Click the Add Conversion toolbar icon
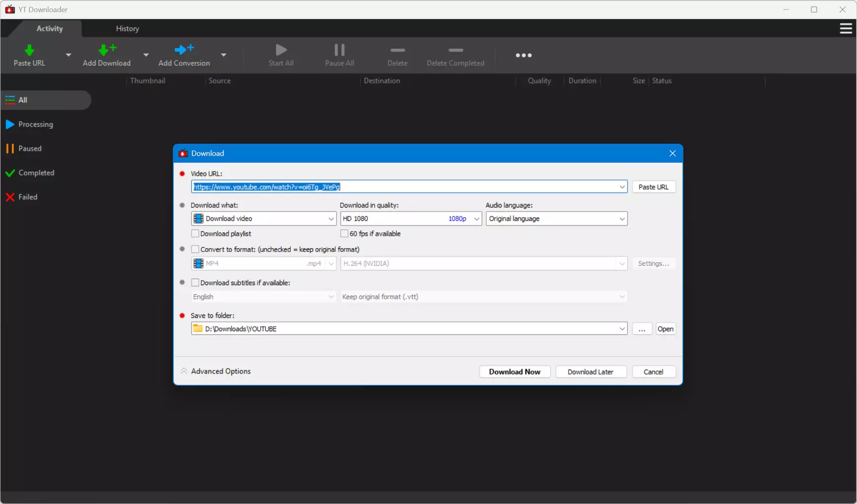Image resolution: width=857 pixels, height=504 pixels. point(184,49)
